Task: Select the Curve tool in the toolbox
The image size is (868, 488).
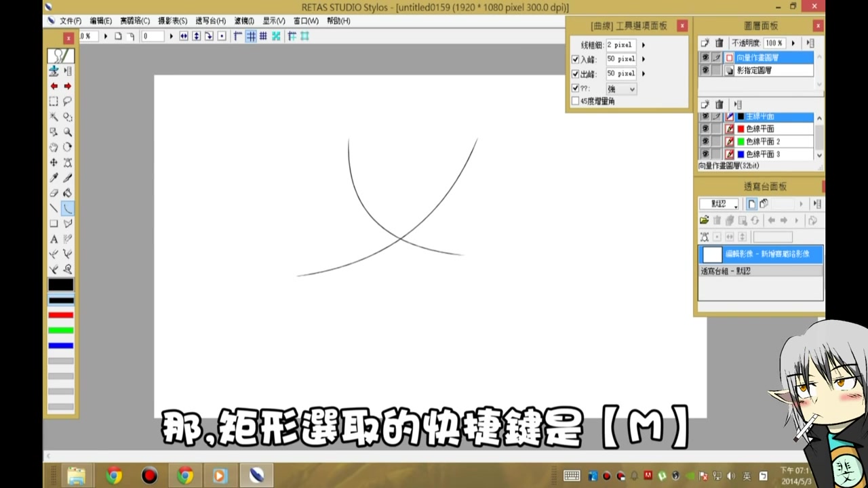Action: (x=68, y=208)
